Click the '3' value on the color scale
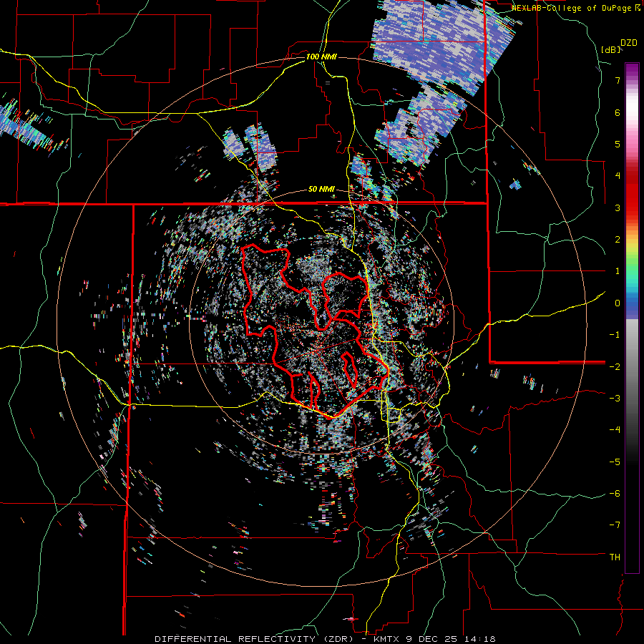This screenshot has width=644, height=644. (618, 208)
